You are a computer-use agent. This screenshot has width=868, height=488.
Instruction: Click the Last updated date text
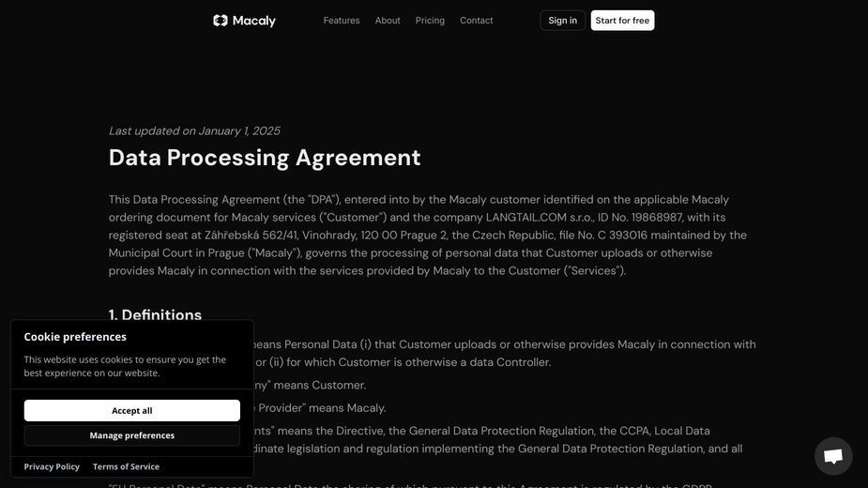pos(194,130)
